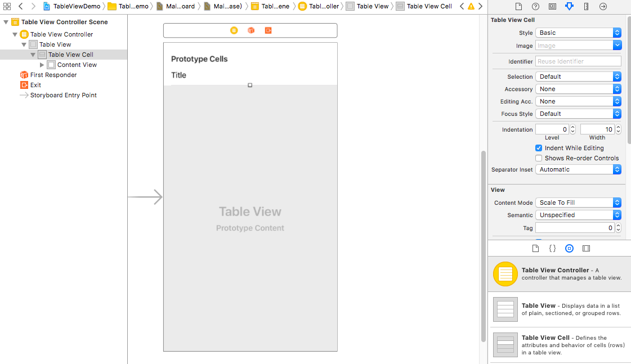The height and width of the screenshot is (364, 631).
Task: Open the Size inspector ruler icon
Action: click(586, 6)
